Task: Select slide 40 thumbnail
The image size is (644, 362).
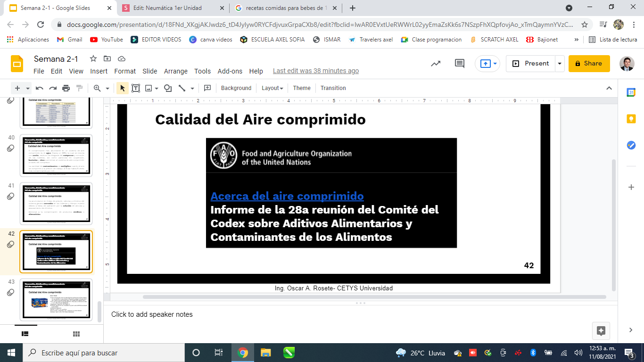Action: [x=56, y=156]
